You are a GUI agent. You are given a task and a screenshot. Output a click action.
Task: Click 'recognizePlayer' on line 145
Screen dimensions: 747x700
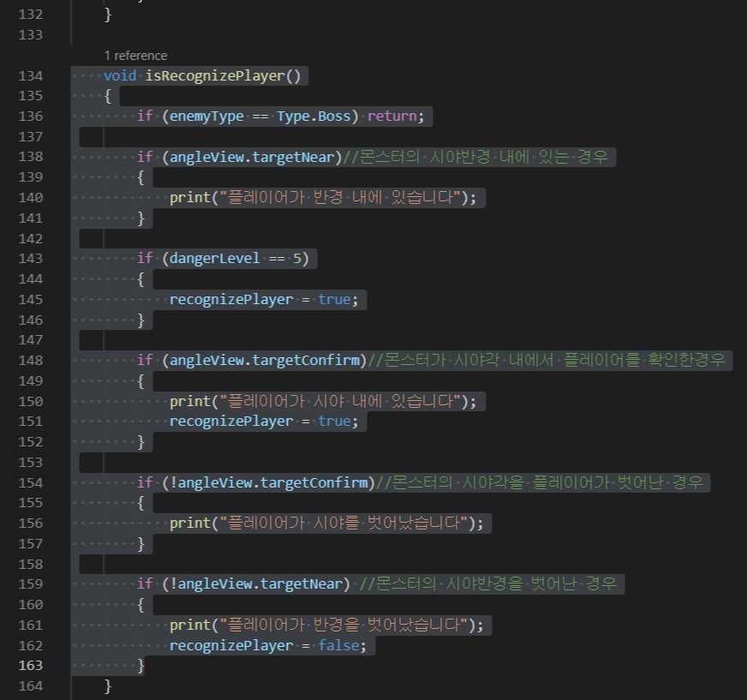pyautogui.click(x=231, y=299)
